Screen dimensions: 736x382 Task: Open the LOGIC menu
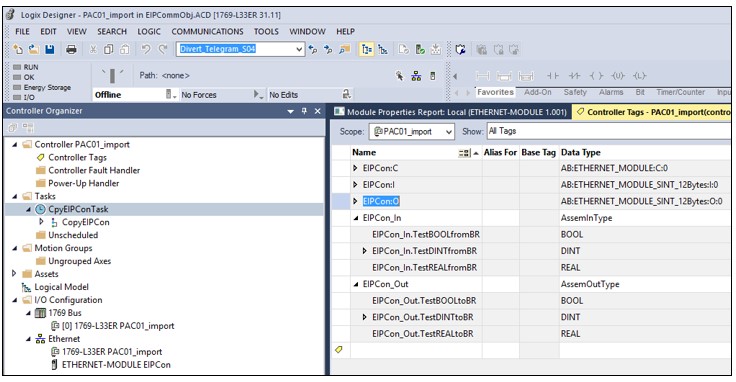[x=149, y=31]
